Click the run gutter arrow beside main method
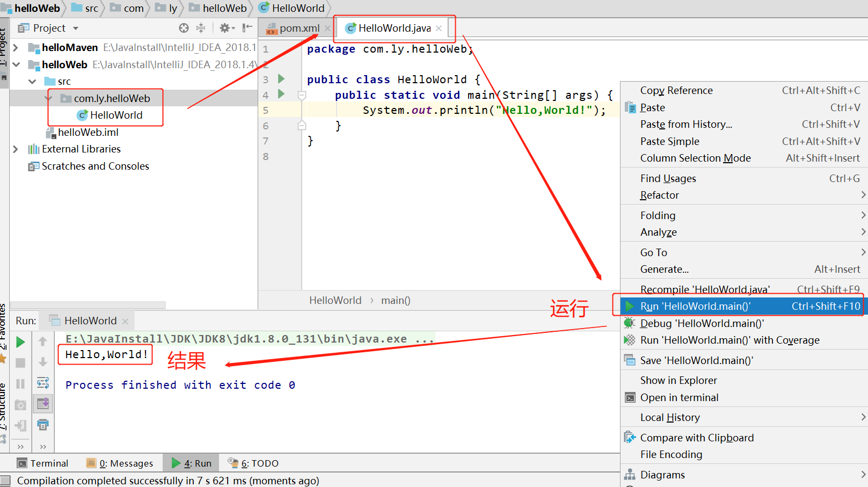 [281, 95]
